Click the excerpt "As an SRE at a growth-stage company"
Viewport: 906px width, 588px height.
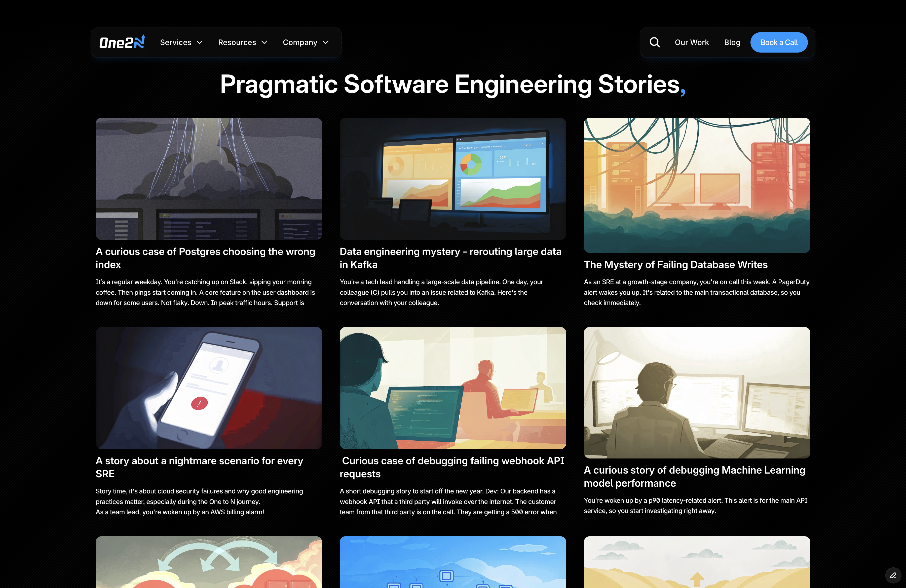697,292
